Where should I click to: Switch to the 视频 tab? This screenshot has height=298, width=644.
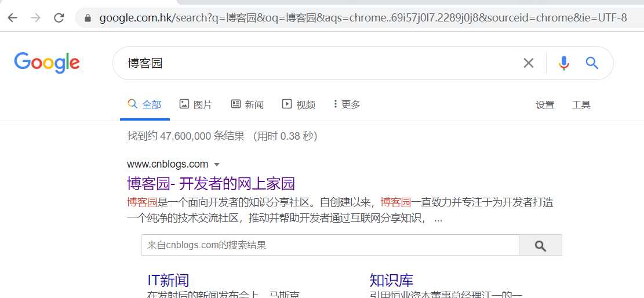tap(299, 104)
